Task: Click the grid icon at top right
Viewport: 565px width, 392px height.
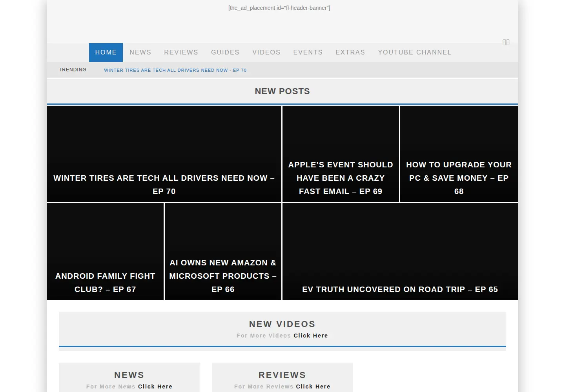Action: coord(506,42)
